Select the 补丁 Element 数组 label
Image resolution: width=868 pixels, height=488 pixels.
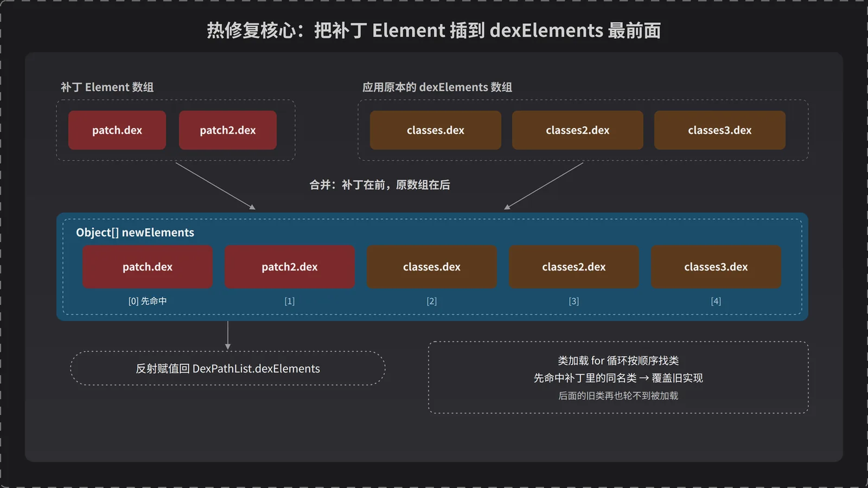(107, 87)
